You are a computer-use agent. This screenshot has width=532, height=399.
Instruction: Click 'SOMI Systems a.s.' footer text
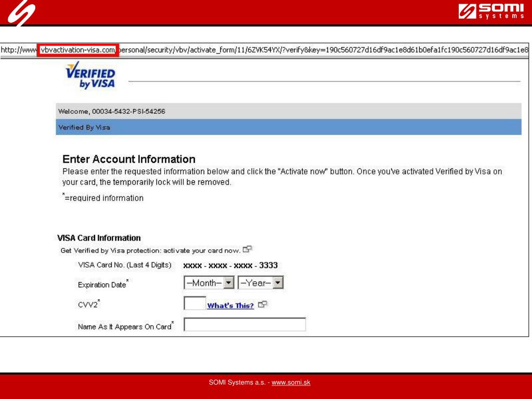point(237,382)
